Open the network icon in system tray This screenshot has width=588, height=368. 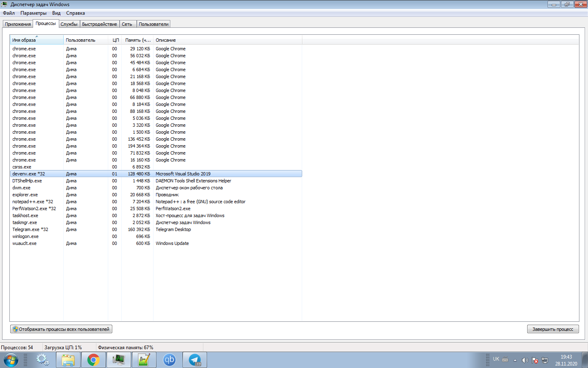544,360
